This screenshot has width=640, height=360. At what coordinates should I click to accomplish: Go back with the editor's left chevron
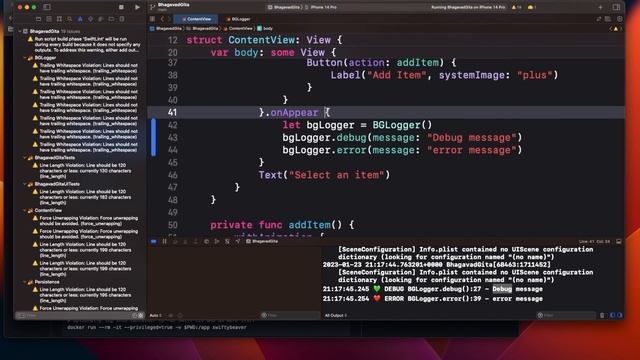pos(162,19)
